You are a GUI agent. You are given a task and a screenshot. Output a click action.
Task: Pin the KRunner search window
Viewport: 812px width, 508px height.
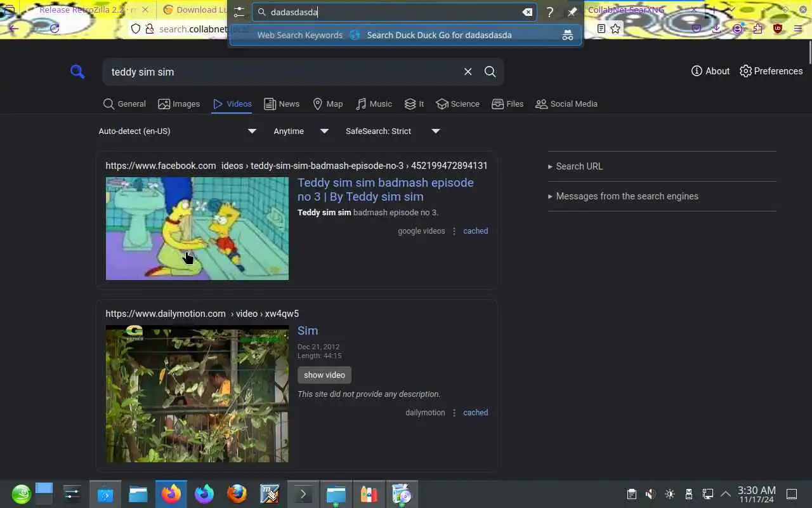point(572,12)
